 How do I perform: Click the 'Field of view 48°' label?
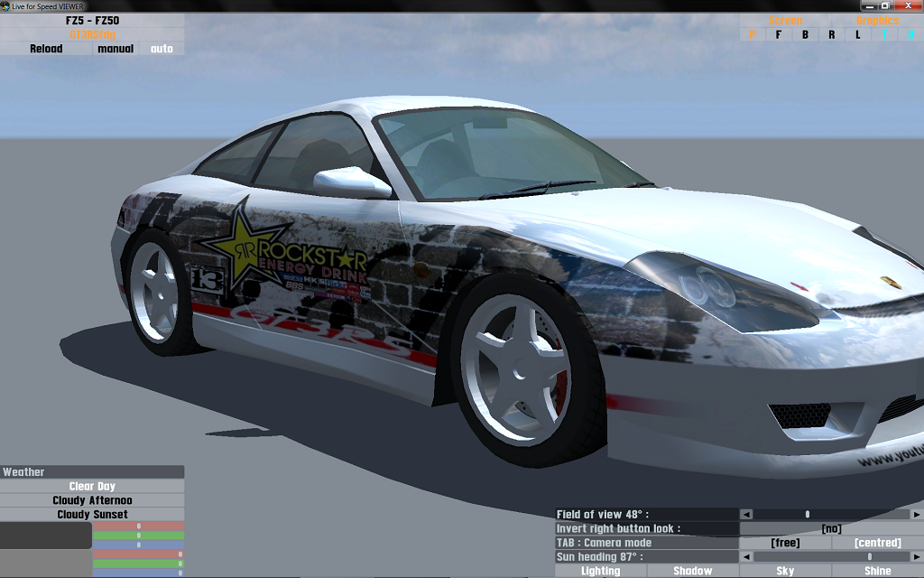tap(647, 514)
